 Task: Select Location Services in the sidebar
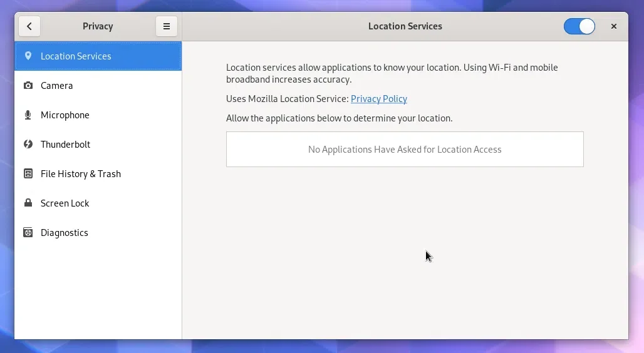click(98, 56)
